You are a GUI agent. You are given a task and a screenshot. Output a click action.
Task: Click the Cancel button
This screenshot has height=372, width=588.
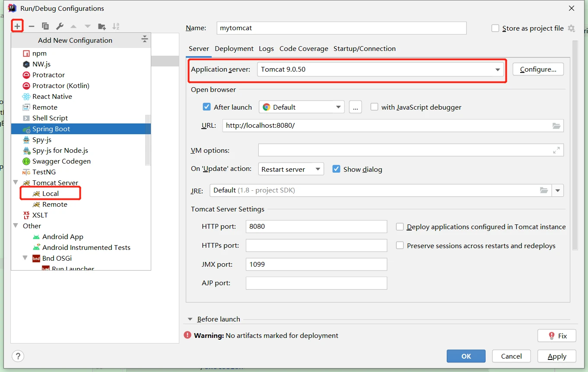[512, 356]
